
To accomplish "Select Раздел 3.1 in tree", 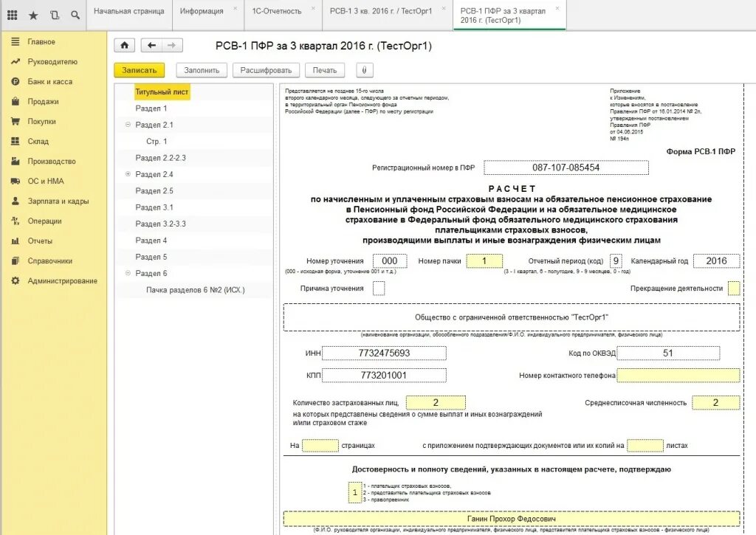I will (154, 207).
